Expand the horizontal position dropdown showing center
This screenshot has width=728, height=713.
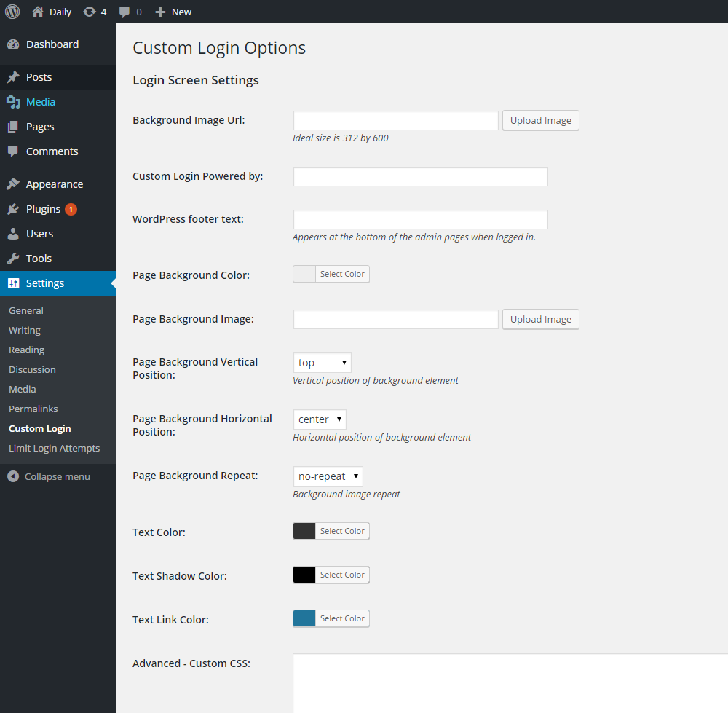pos(320,419)
